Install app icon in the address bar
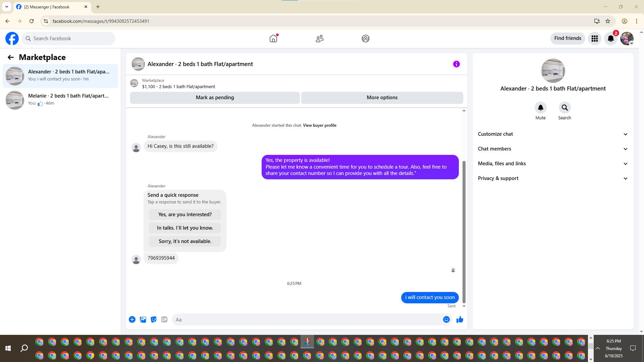 click(597, 21)
